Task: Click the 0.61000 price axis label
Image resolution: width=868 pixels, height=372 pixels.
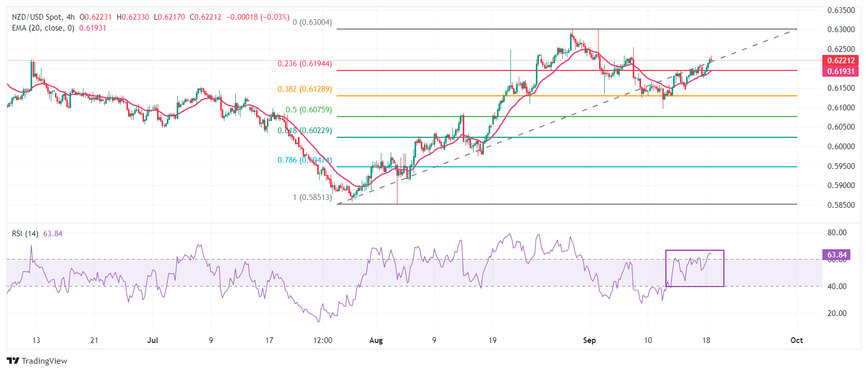Action: 841,108
